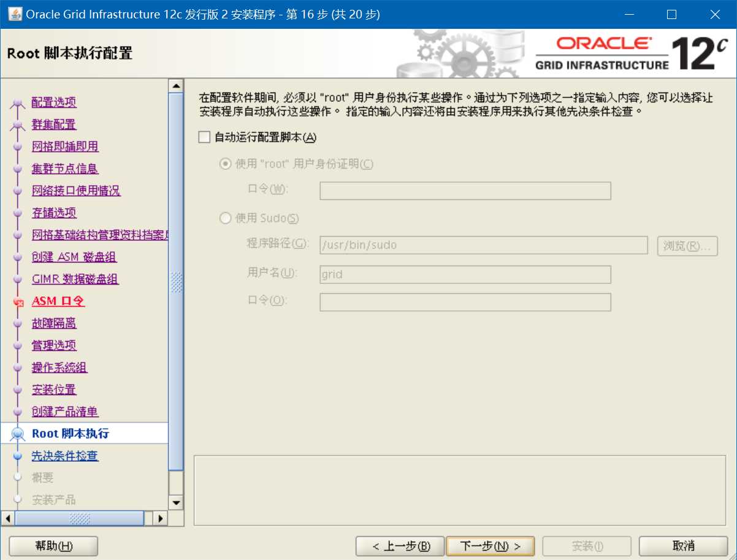Select the 使用 "root" 用户身份证明 radio button
The image size is (737, 560).
point(226,164)
